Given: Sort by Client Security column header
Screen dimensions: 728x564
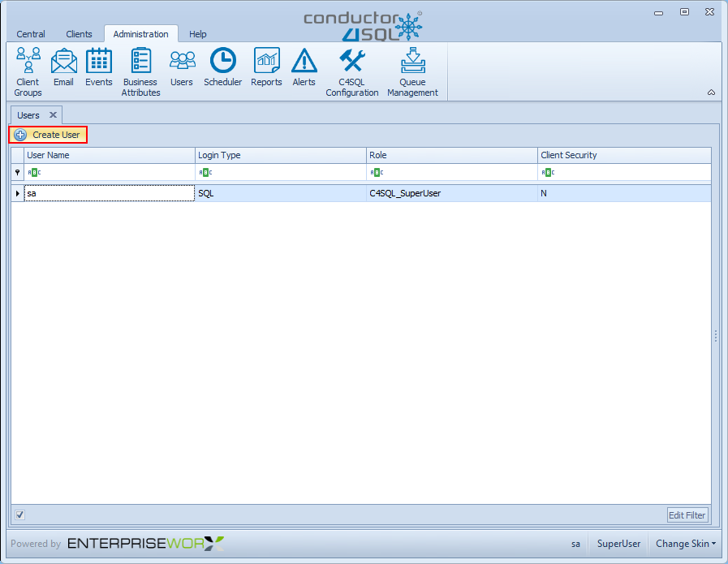Looking at the screenshot, I should pos(624,155).
